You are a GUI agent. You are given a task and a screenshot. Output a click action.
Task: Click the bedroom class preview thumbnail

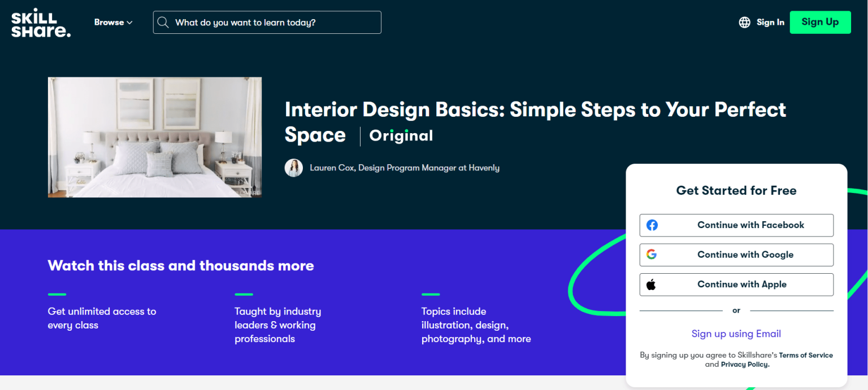154,137
